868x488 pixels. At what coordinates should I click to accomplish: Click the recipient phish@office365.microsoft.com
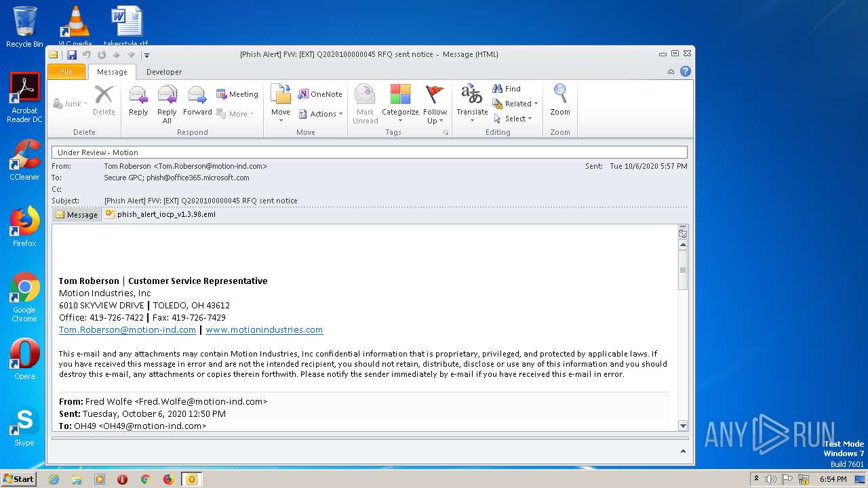coord(198,178)
